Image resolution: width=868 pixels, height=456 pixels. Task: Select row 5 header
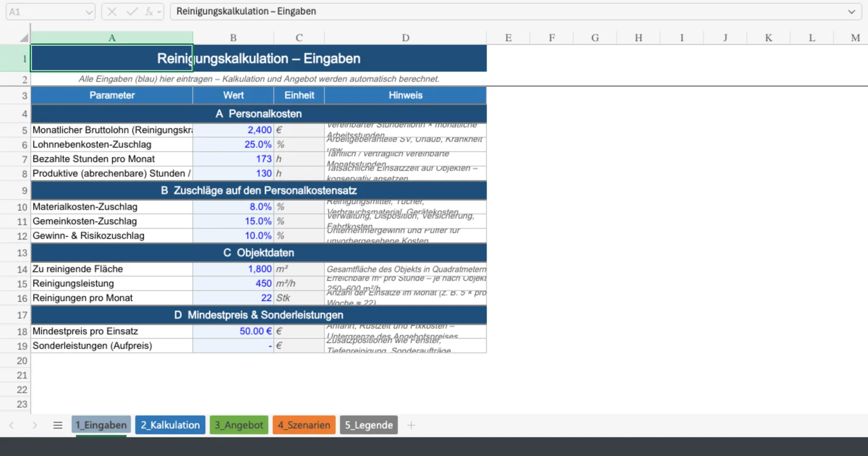[x=15, y=130]
